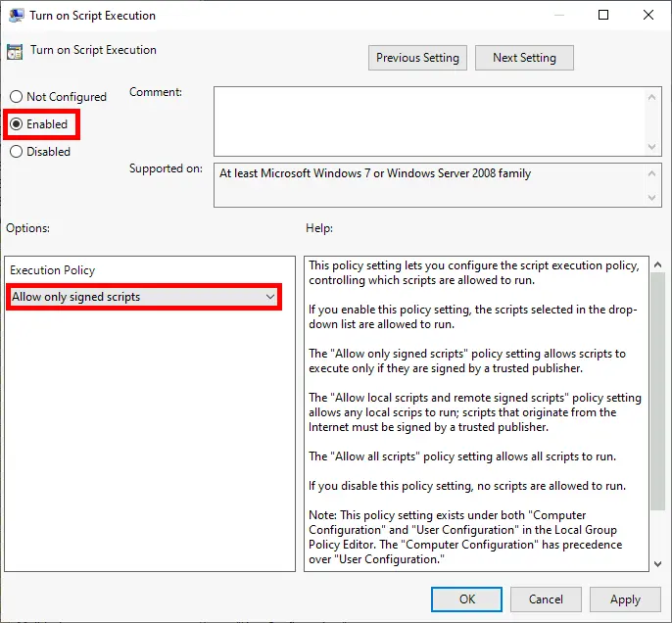Click inside the Comment text box
The image size is (672, 623).
point(430,121)
